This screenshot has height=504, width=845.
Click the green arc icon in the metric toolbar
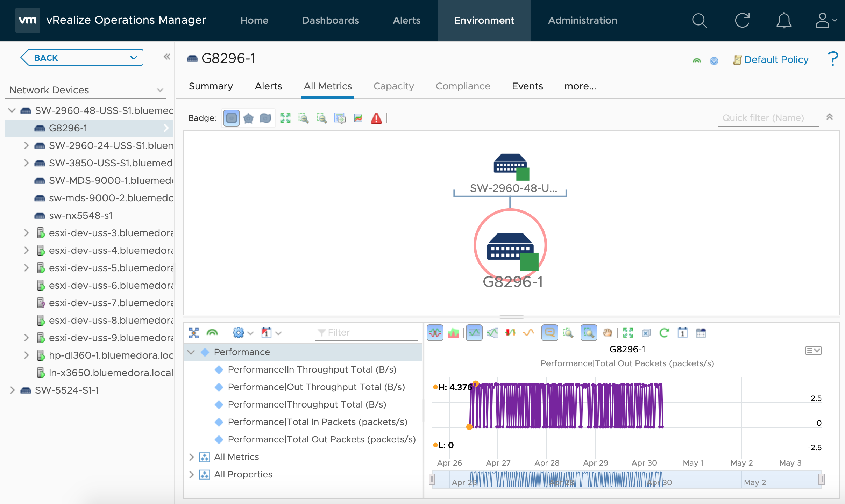click(212, 333)
